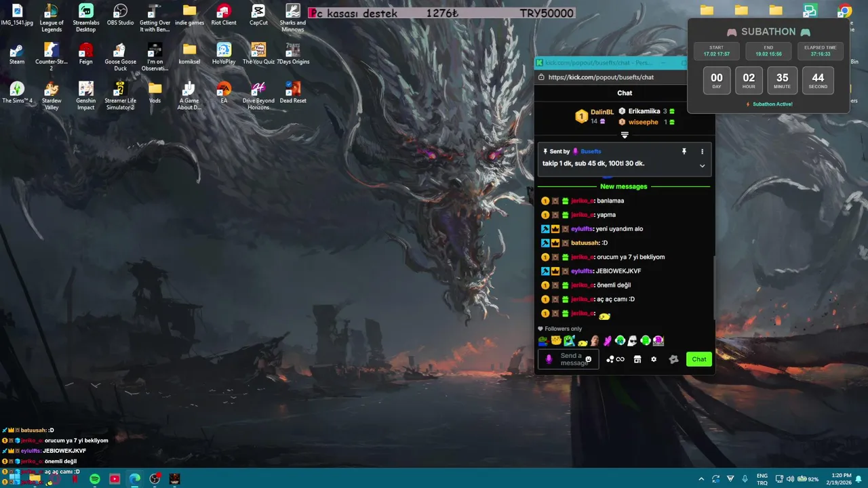868x488 pixels.
Task: Launch Steam from the desktop
Action: [17, 54]
